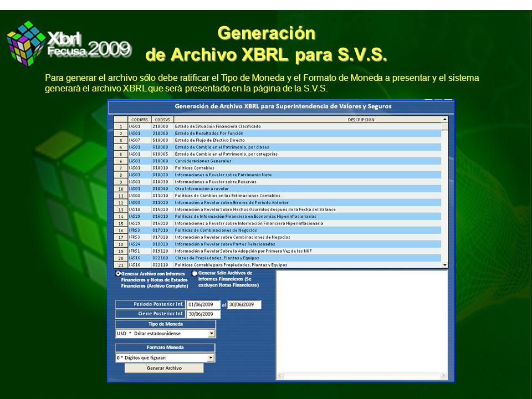Open the Tipo de Moneda dropdown arrow
The image size is (532, 399).
point(211,334)
